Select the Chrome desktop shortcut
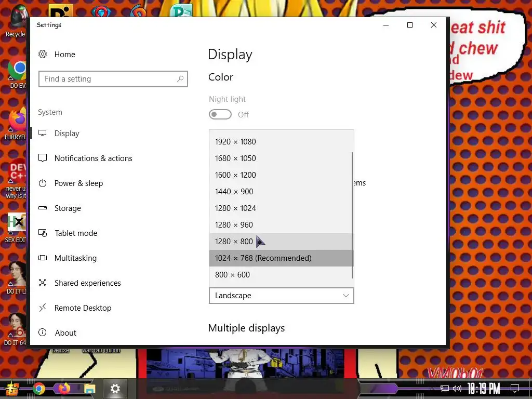The height and width of the screenshot is (399, 532). [x=18, y=73]
